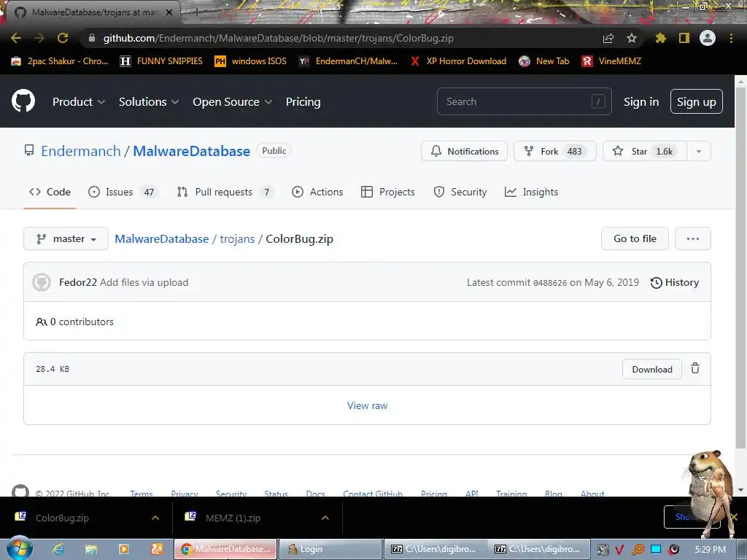Click the browser address bar URL
Screen dimensions: 747x560
point(278,38)
